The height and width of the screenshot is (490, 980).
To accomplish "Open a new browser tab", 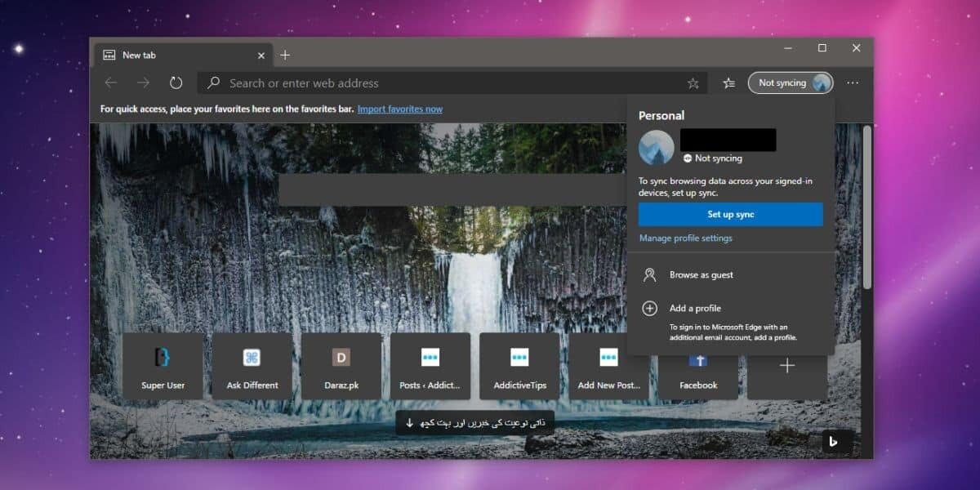I will click(284, 55).
